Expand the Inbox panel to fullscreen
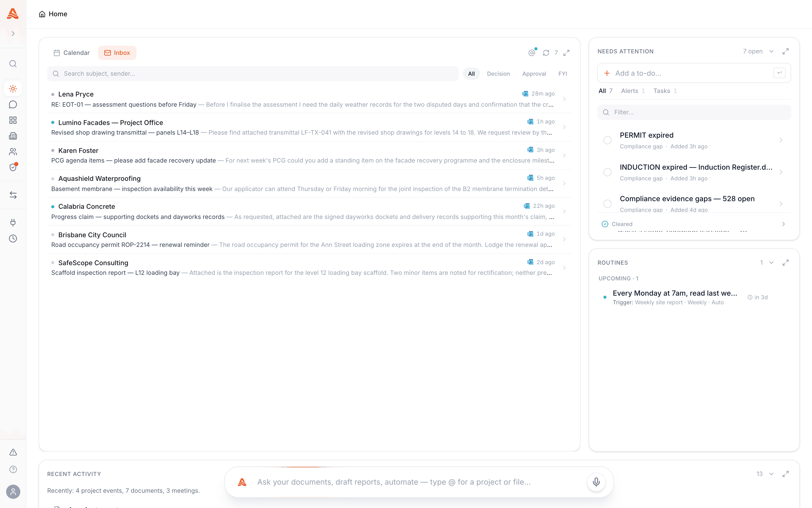Viewport: 812px width, 508px height. (566, 53)
